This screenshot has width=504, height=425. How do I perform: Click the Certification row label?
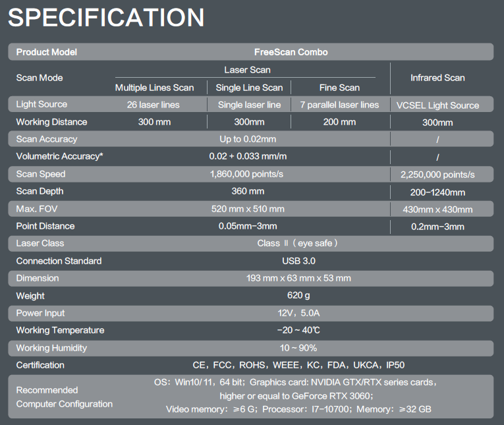pos(40,365)
